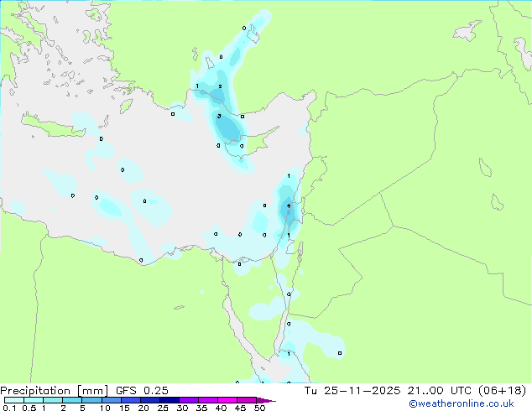This screenshot has height=411, width=532.
Task: Click the '2' precipitation value over southern Turkey
Action: (x=220, y=86)
